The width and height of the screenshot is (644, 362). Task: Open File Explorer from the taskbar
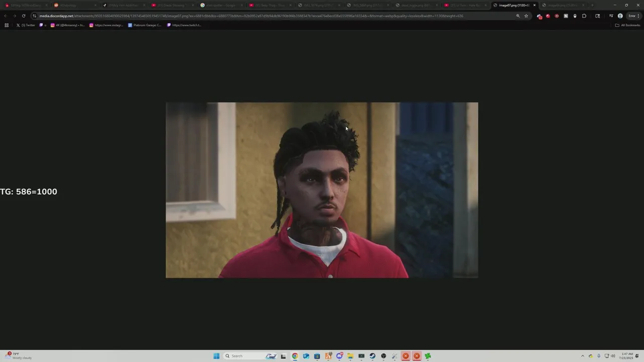350,356
